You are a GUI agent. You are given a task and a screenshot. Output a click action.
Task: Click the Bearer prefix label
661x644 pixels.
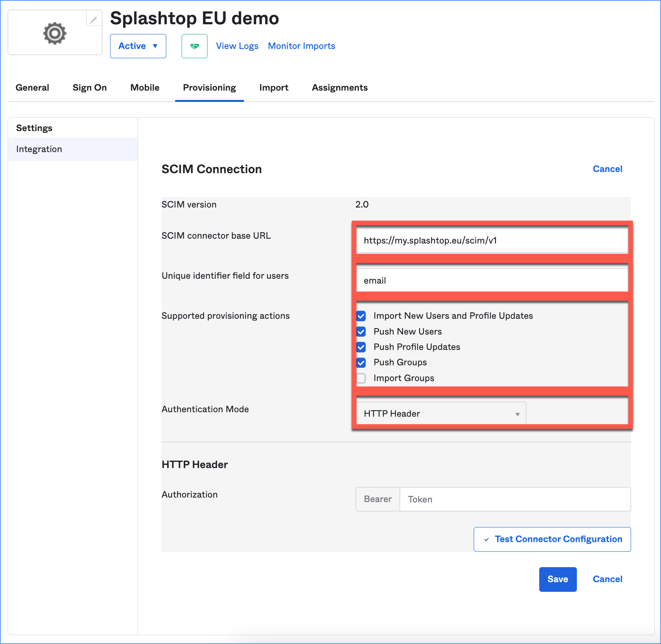(x=378, y=499)
